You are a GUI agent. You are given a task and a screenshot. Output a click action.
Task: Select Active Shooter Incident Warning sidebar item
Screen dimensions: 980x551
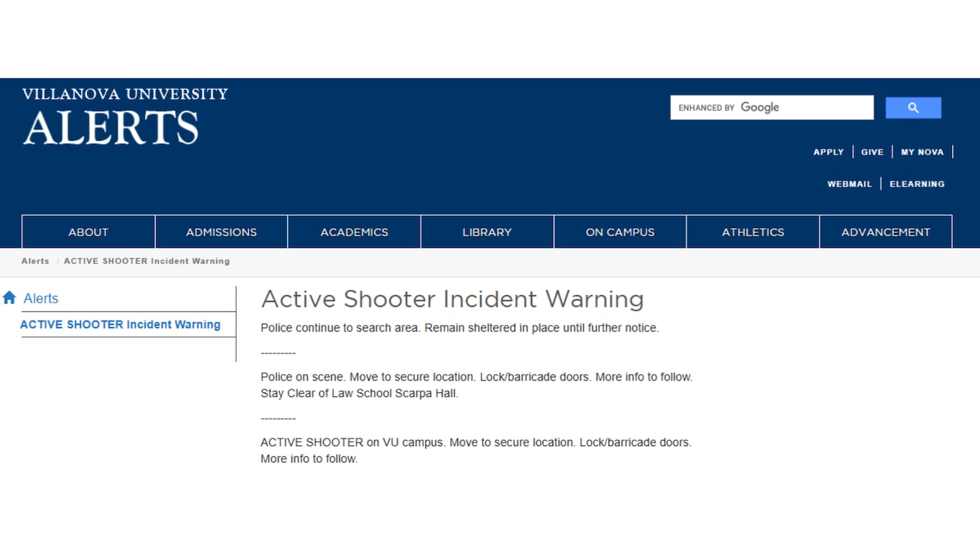pos(120,324)
